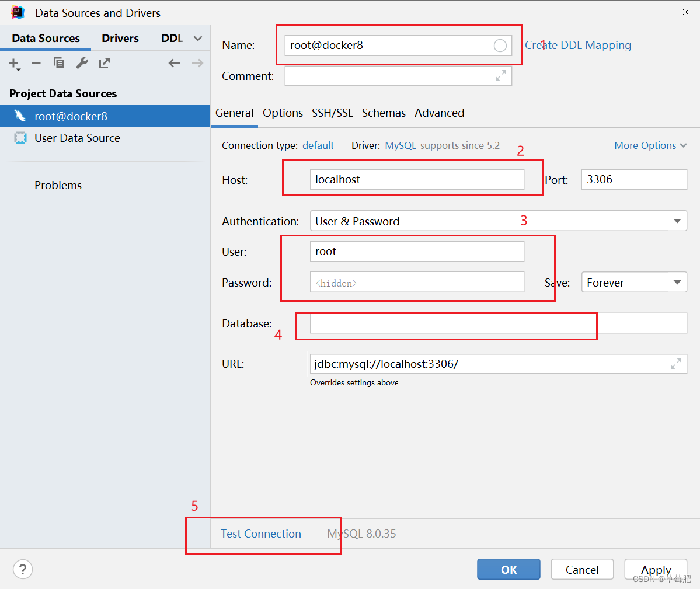Viewport: 700px width, 589px height.
Task: Close the Data Sources and Drivers dialog
Action: pyautogui.click(x=686, y=12)
